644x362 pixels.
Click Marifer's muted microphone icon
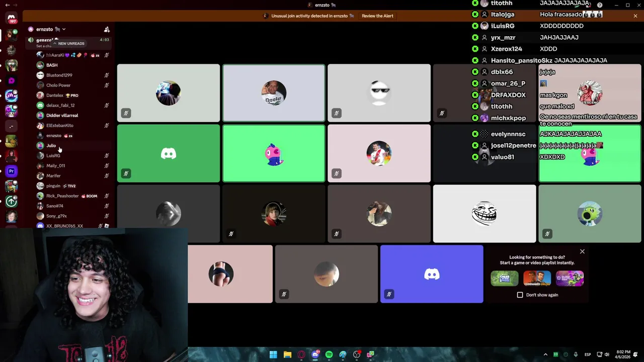(x=107, y=176)
